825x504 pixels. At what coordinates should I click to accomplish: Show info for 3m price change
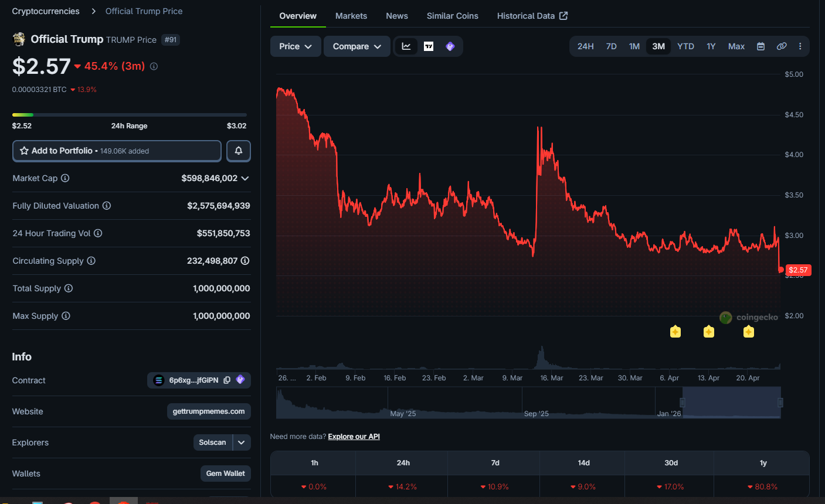click(x=154, y=66)
